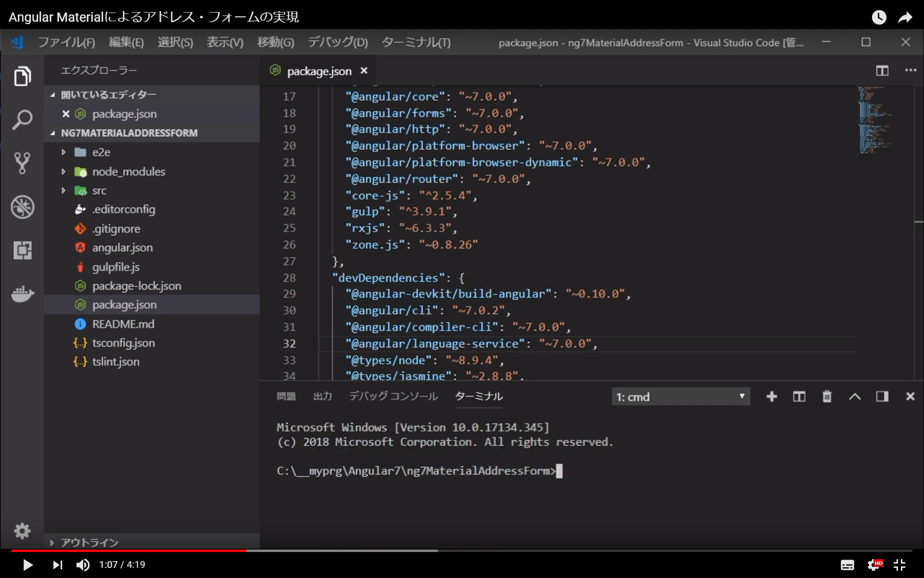Open the Go menu
This screenshot has height=578, width=924.
276,42
